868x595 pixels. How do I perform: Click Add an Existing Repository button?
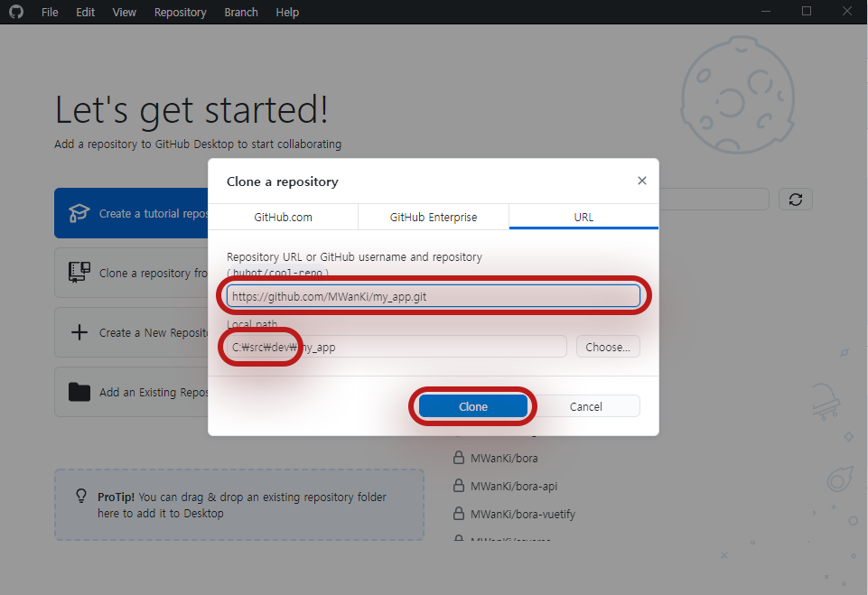131,392
